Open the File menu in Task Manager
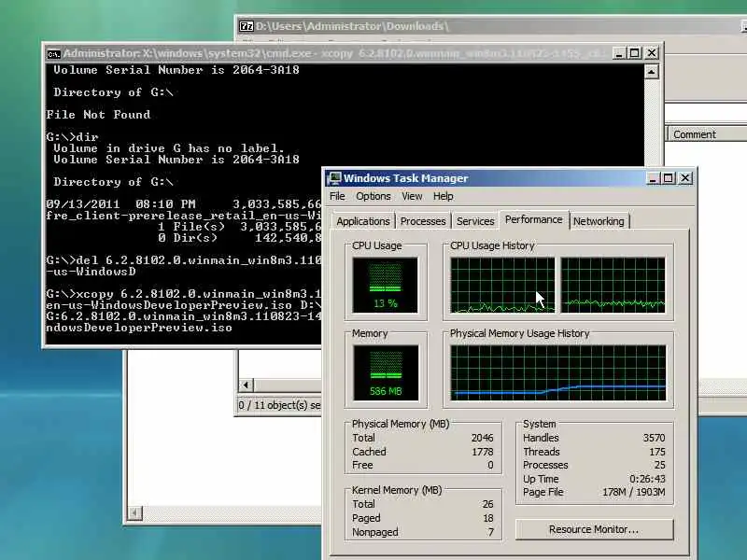Viewport: 747px width, 560px height. (337, 196)
